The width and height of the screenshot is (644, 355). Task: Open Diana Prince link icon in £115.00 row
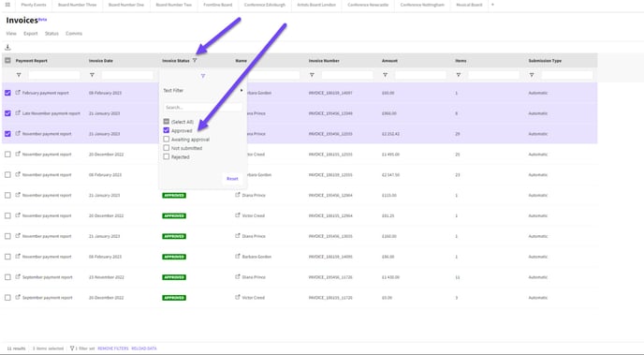(x=238, y=195)
